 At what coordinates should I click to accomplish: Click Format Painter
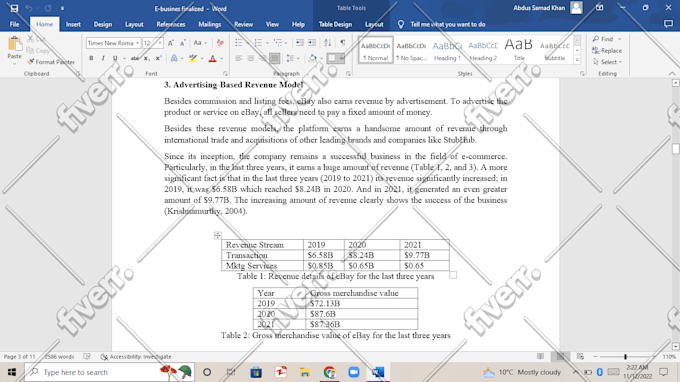click(x=51, y=62)
